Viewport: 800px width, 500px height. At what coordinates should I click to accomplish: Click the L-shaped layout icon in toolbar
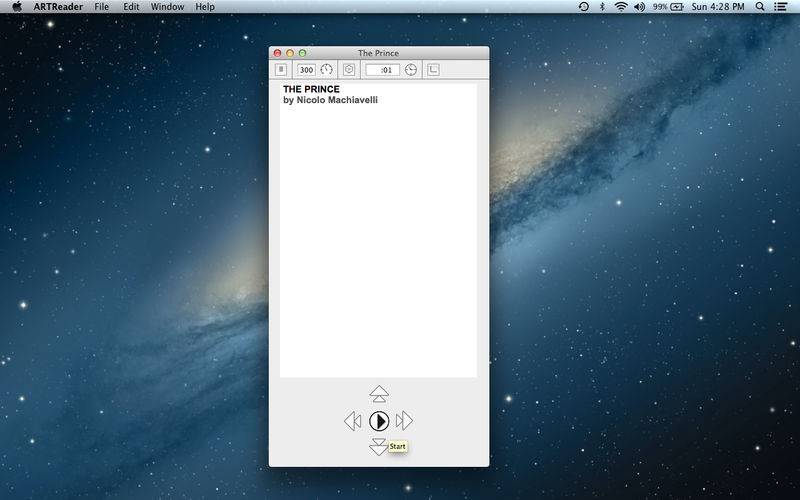pyautogui.click(x=433, y=70)
